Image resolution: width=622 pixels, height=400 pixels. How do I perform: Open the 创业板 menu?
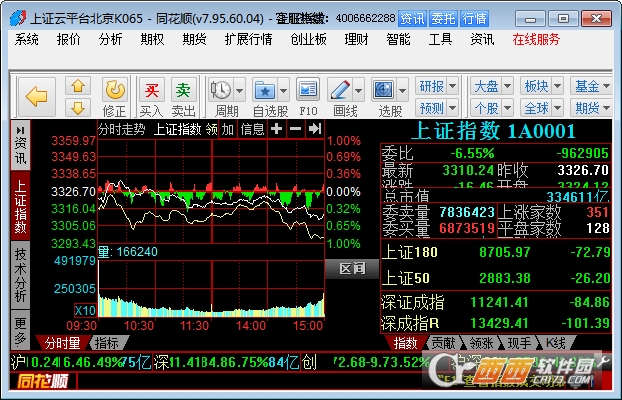[x=308, y=39]
